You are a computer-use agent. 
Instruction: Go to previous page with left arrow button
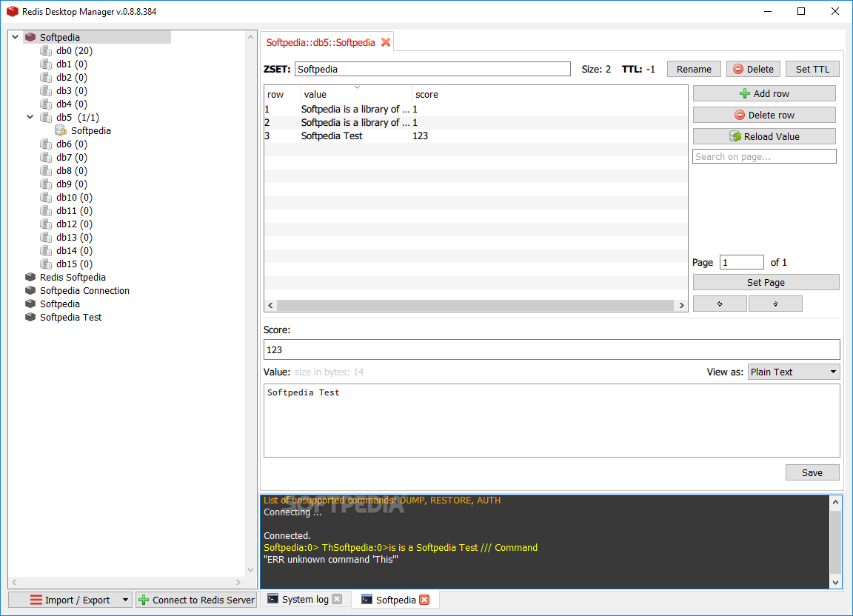click(720, 304)
